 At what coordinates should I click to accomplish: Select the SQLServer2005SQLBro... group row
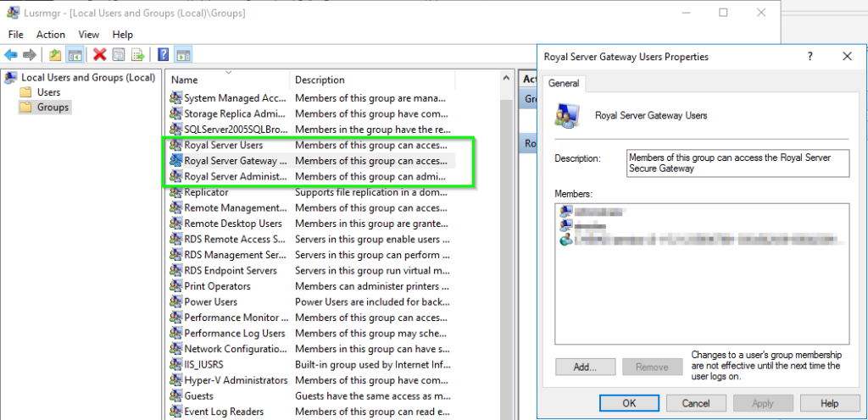[x=312, y=130]
